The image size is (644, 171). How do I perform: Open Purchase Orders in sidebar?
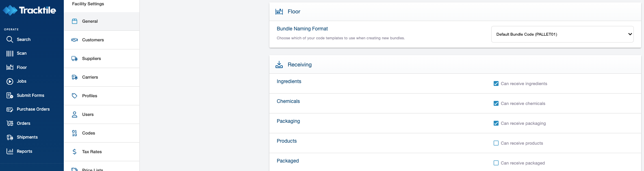coord(33,109)
